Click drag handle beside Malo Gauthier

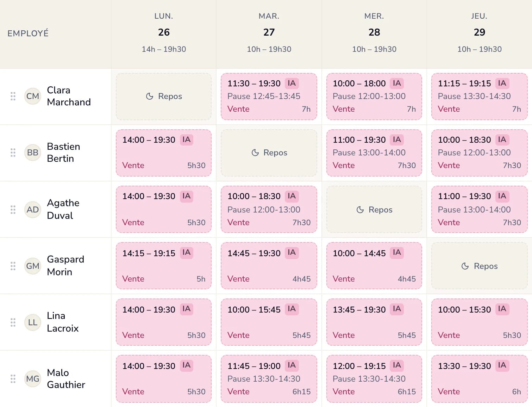(x=13, y=379)
